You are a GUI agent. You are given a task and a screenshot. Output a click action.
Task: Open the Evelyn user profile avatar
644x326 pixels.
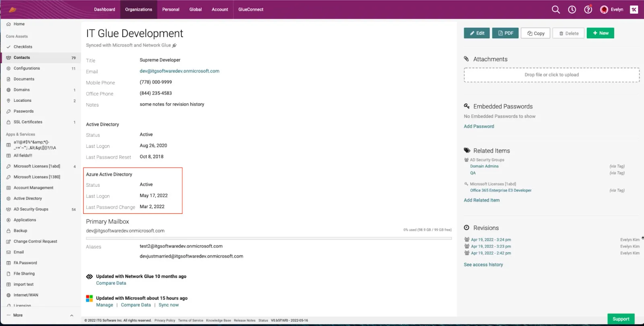tap(604, 10)
